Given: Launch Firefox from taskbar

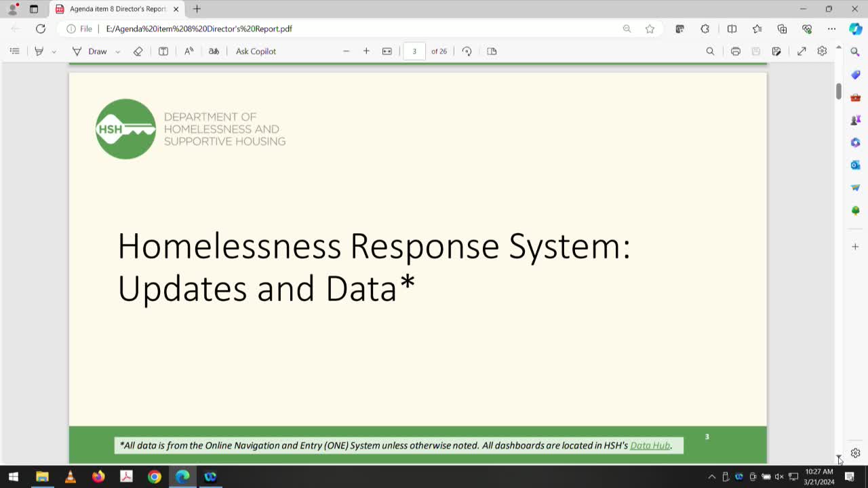Looking at the screenshot, I should 98,476.
